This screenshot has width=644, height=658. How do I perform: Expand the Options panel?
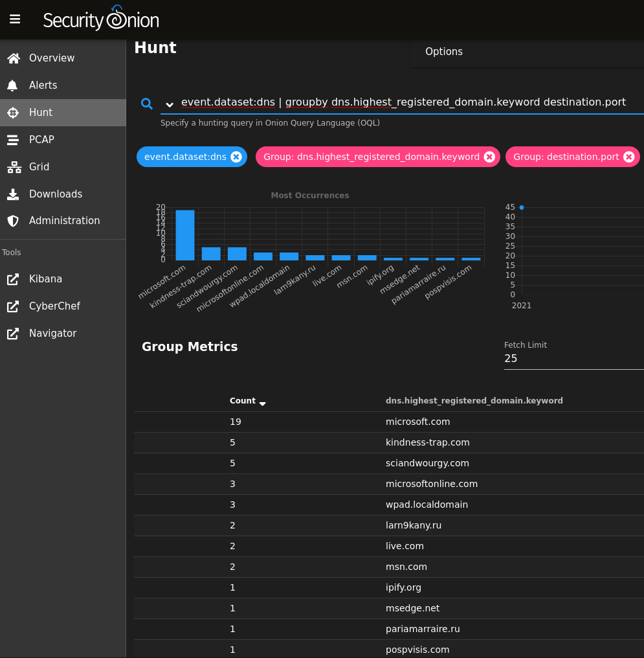[x=444, y=52]
